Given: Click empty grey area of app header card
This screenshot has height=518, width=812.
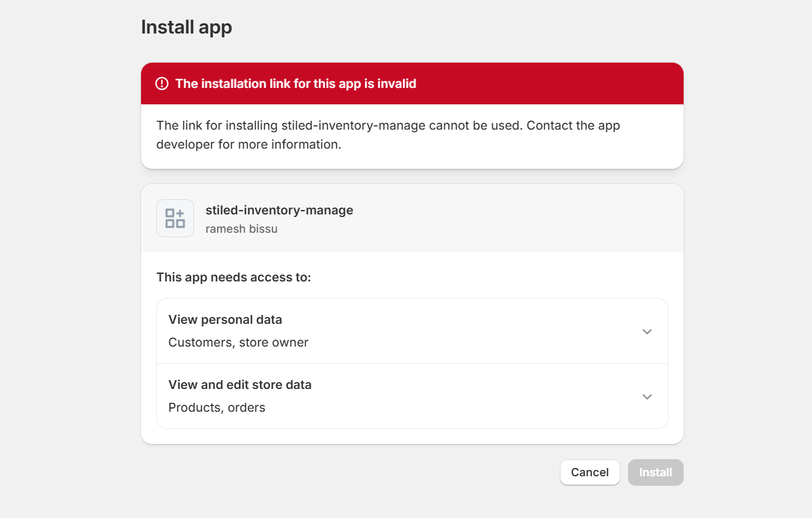Looking at the screenshot, I should pyautogui.click(x=506, y=218).
